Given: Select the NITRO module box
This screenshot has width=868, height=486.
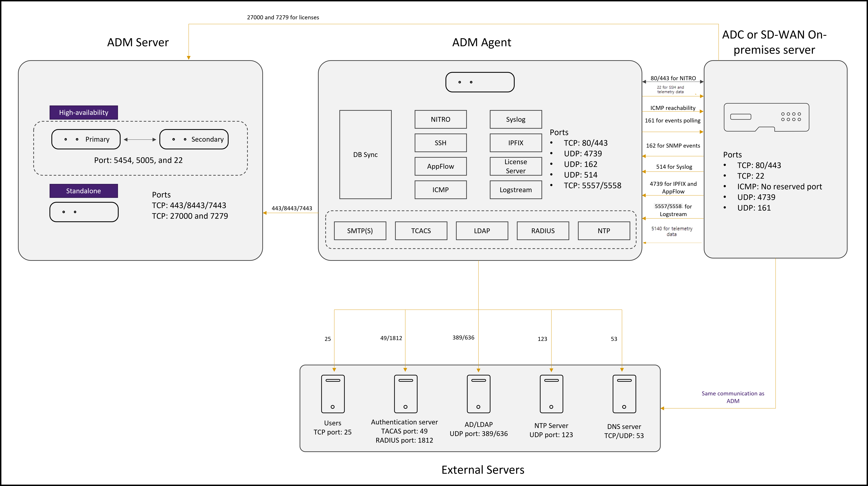Looking at the screenshot, I should 440,119.
